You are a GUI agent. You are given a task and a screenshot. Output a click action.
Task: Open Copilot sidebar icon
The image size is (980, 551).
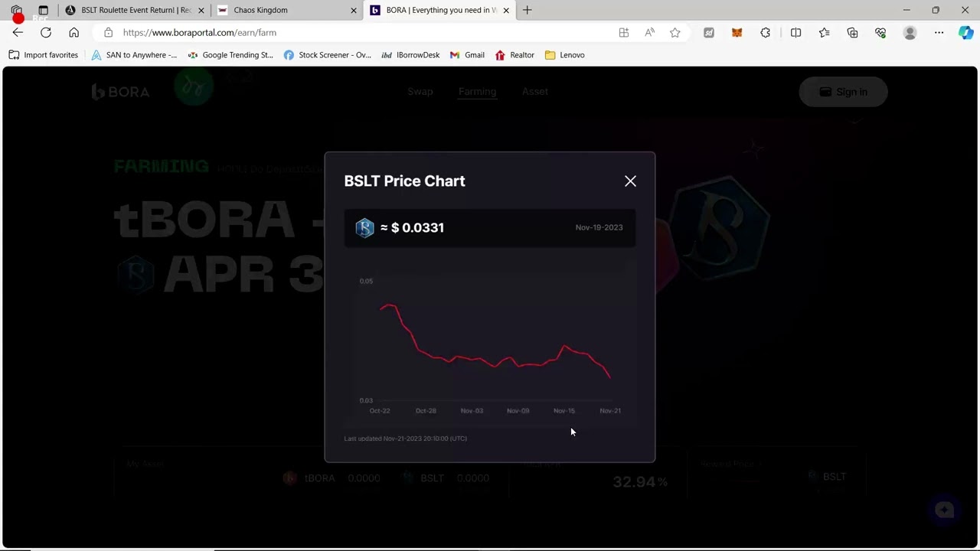pos(966,32)
